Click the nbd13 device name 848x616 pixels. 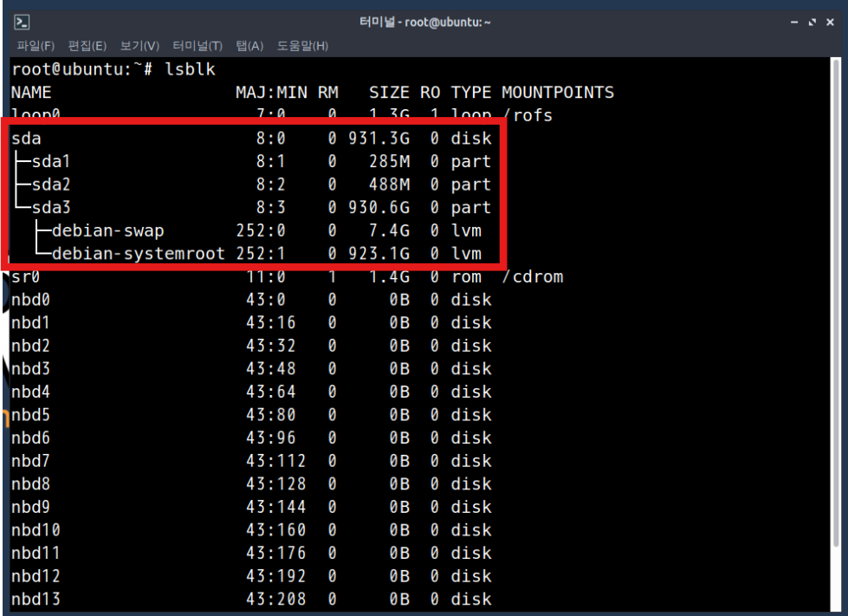[36, 600]
